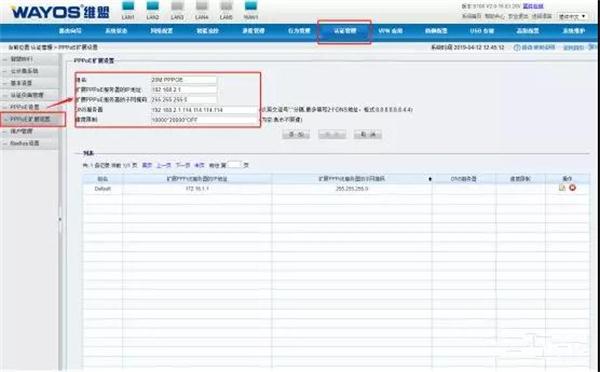The height and width of the screenshot is (372, 600).
Task: Open the 系统维护 menu at far right
Action: (574, 31)
